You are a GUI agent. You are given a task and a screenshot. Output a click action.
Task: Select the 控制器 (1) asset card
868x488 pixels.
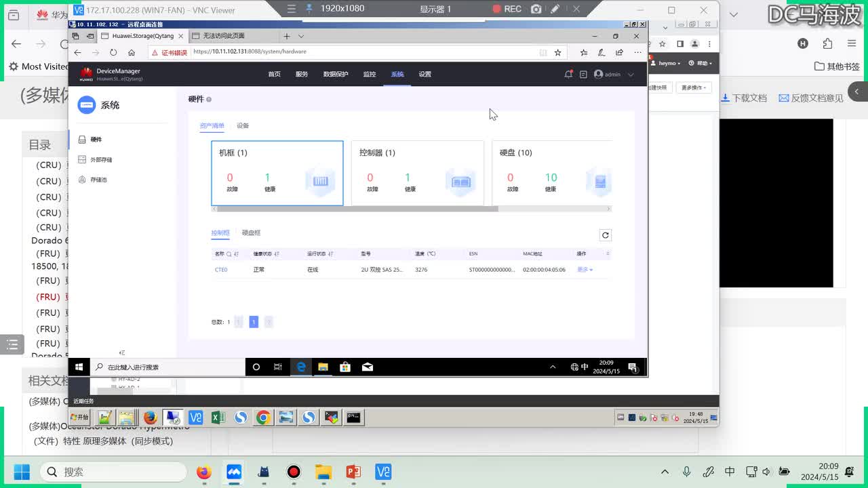(417, 173)
